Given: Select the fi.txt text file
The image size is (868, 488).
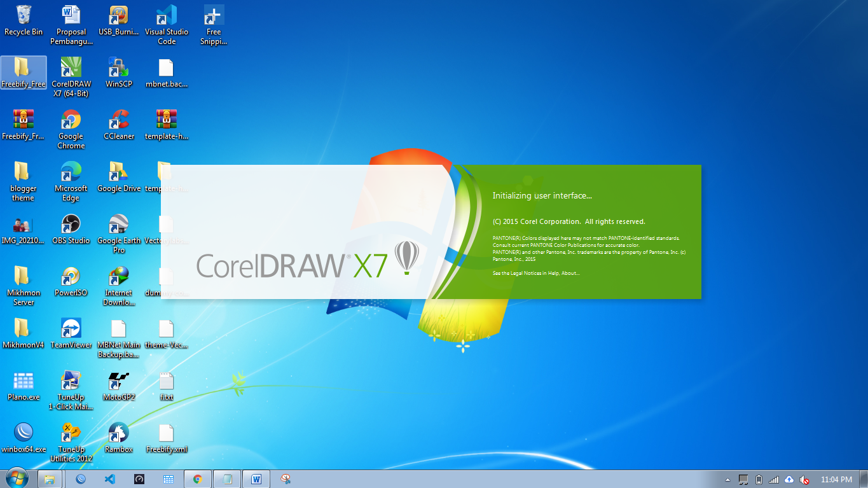Looking at the screenshot, I should pos(167,386).
